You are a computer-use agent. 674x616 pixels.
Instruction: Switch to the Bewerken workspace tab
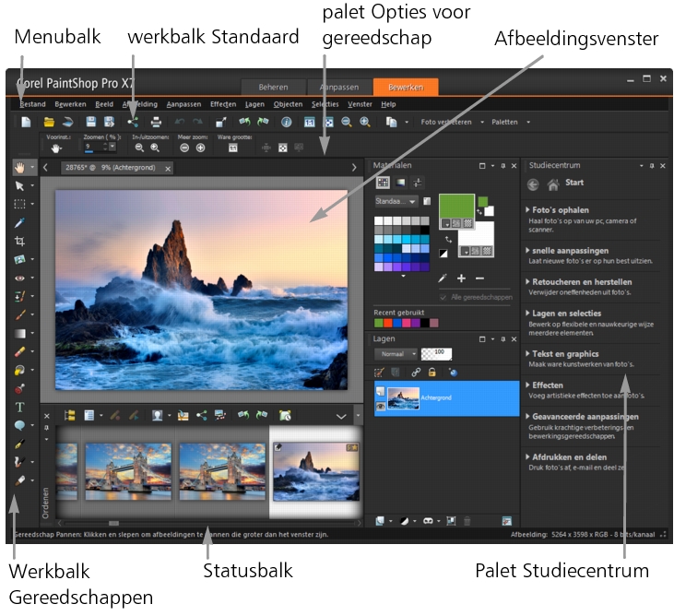coord(406,88)
